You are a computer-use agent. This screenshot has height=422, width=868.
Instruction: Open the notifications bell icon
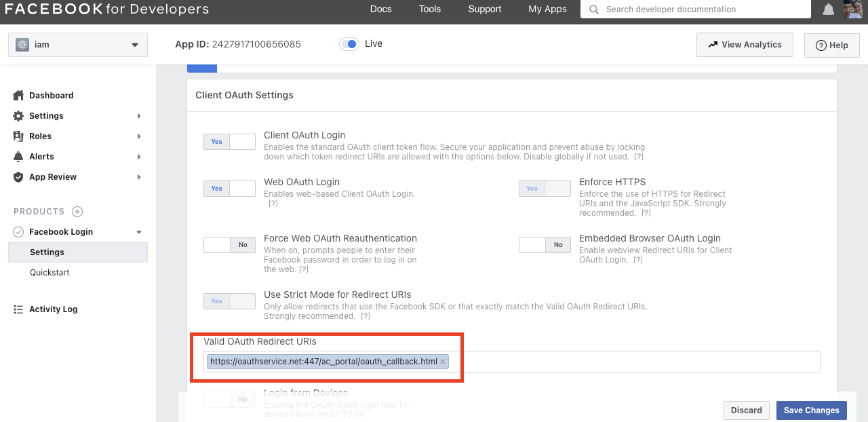(x=828, y=9)
